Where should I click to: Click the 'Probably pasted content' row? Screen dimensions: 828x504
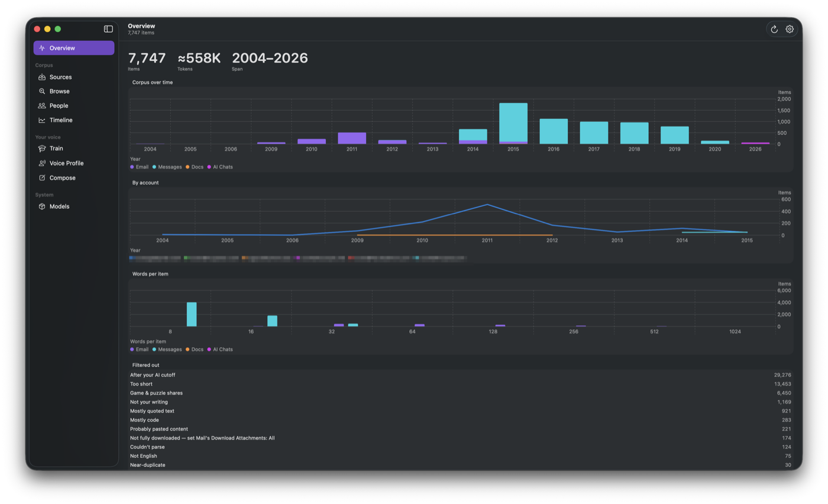click(x=461, y=429)
